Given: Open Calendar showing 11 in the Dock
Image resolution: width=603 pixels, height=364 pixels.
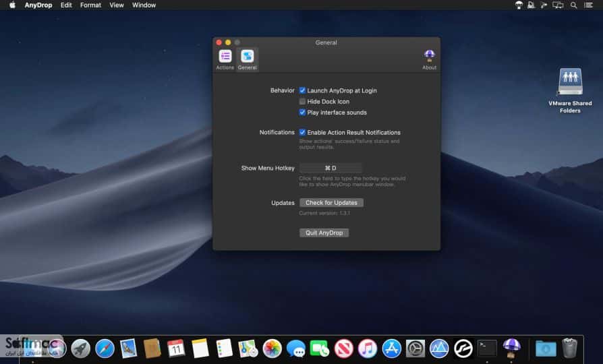Looking at the screenshot, I should click(176, 348).
